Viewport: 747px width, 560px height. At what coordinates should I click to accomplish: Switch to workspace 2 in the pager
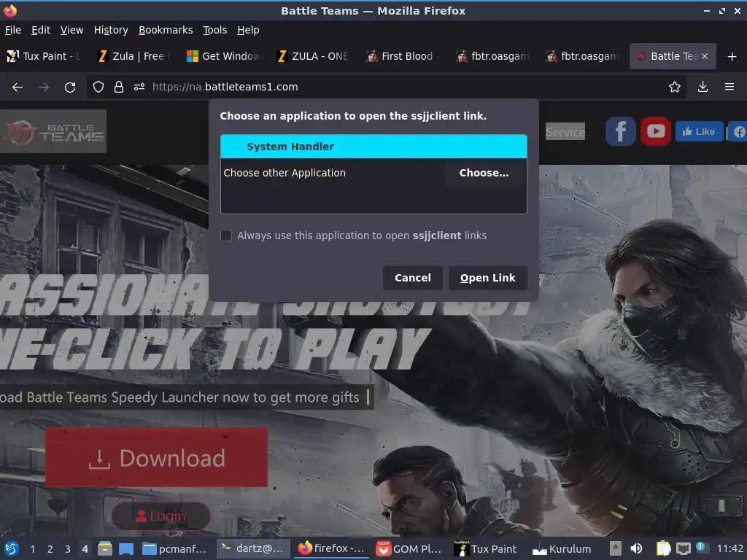[50, 549]
